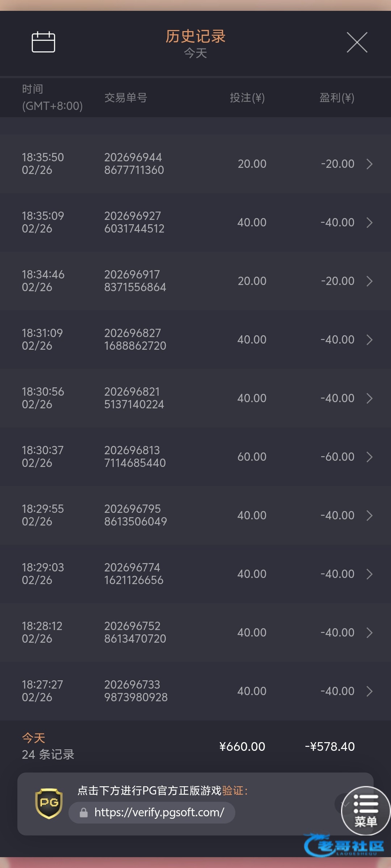Screen dimensions: 391x868
Task: Tap the round 菜单 menu button
Action: click(x=366, y=811)
